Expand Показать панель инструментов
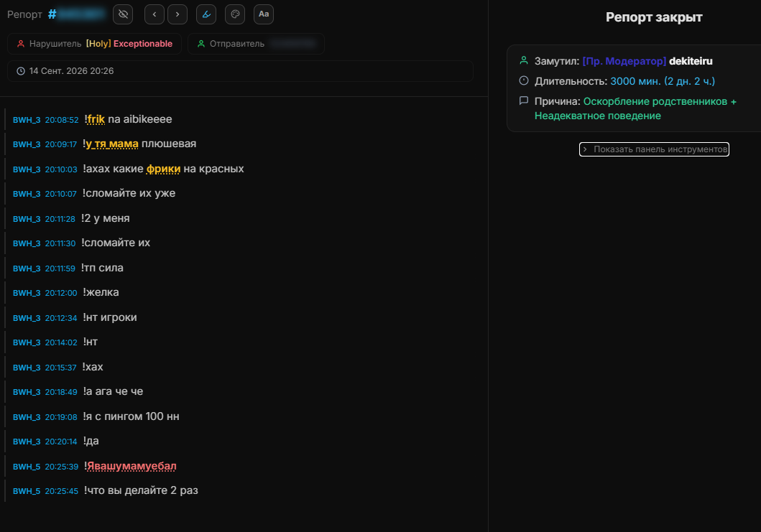 click(654, 149)
